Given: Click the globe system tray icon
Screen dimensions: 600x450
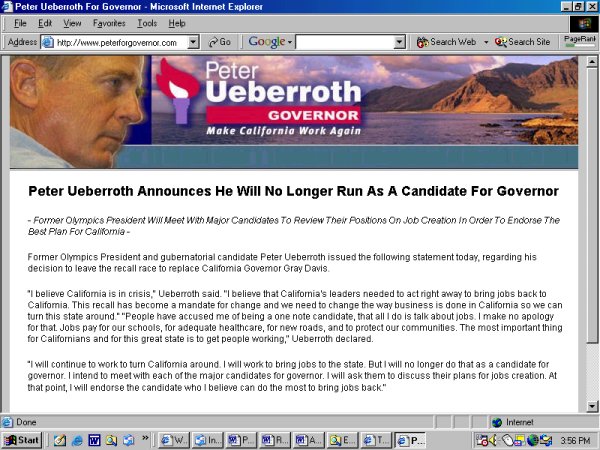Looking at the screenshot, I should 532,440.
